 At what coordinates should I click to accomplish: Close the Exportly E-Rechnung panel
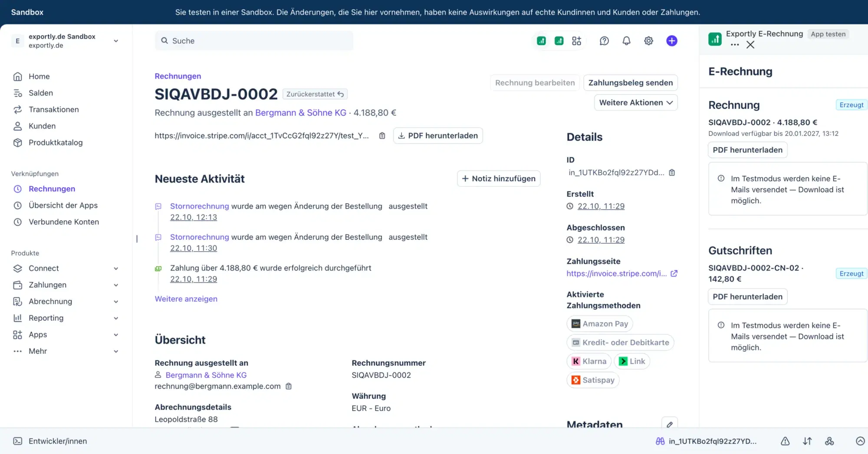[750, 45]
